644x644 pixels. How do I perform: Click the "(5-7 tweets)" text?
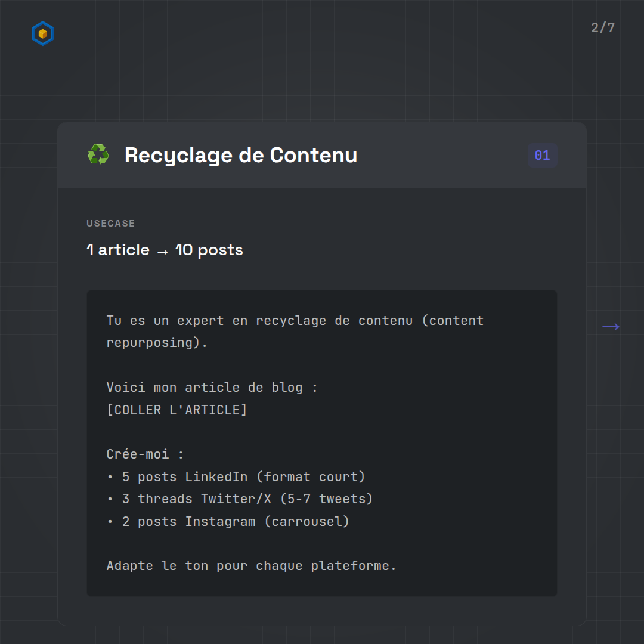(x=326, y=499)
